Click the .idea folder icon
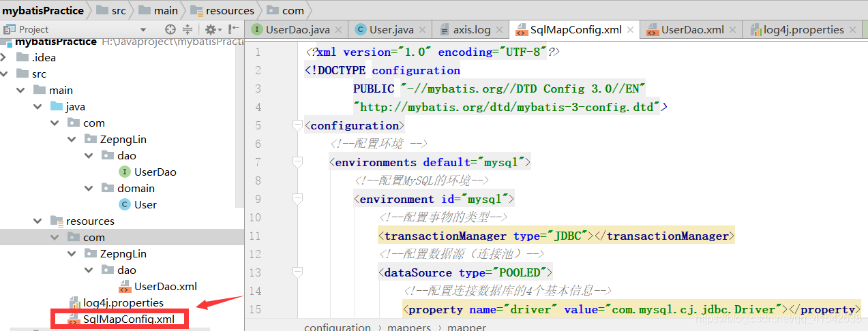Viewport: 868px width, 331px height. (x=22, y=57)
